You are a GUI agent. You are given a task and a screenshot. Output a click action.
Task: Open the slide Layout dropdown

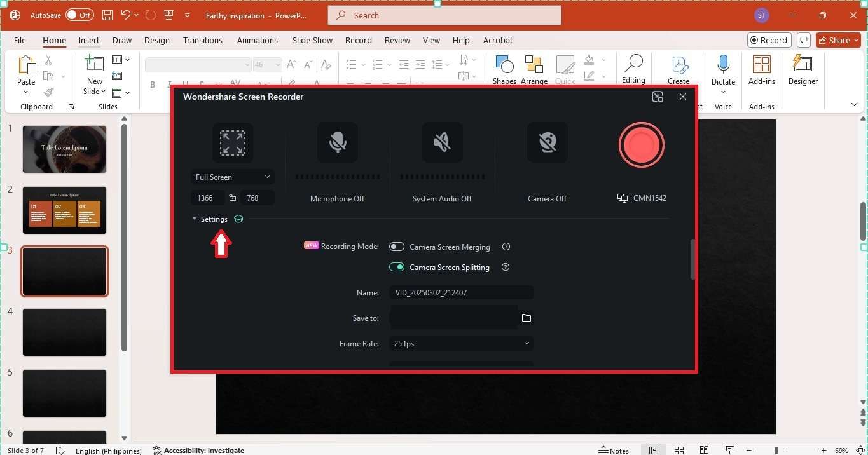(x=120, y=60)
